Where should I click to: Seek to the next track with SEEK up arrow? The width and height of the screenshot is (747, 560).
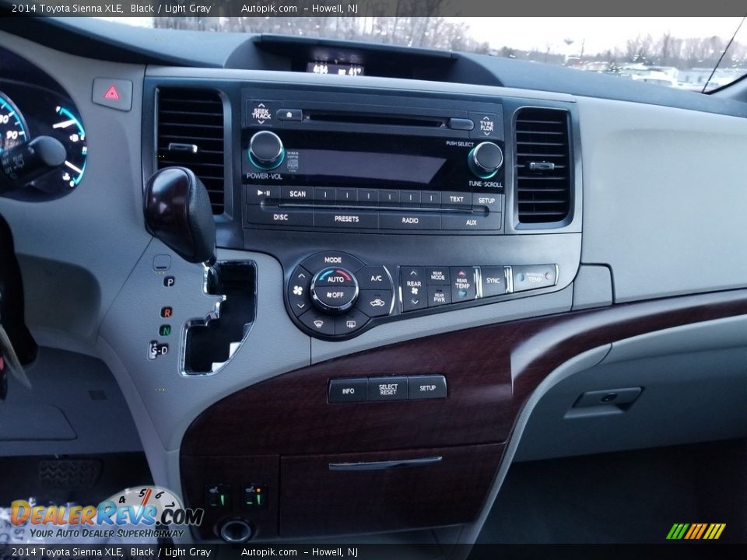pos(261,106)
